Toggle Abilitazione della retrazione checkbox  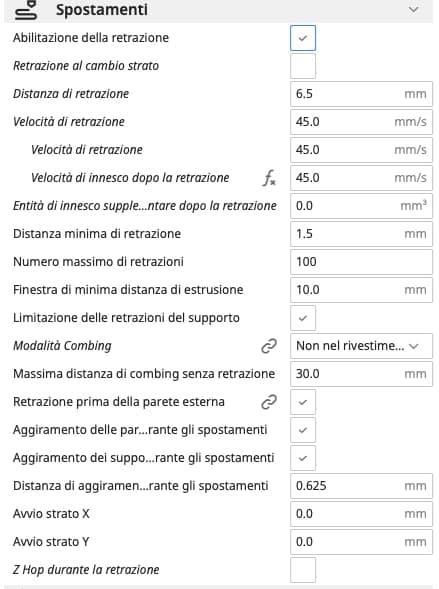pos(303,38)
